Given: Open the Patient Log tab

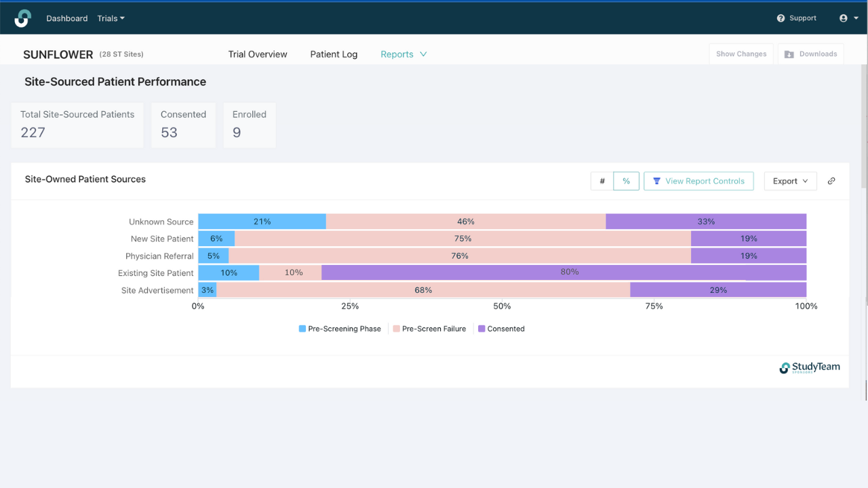Looking at the screenshot, I should click(334, 54).
